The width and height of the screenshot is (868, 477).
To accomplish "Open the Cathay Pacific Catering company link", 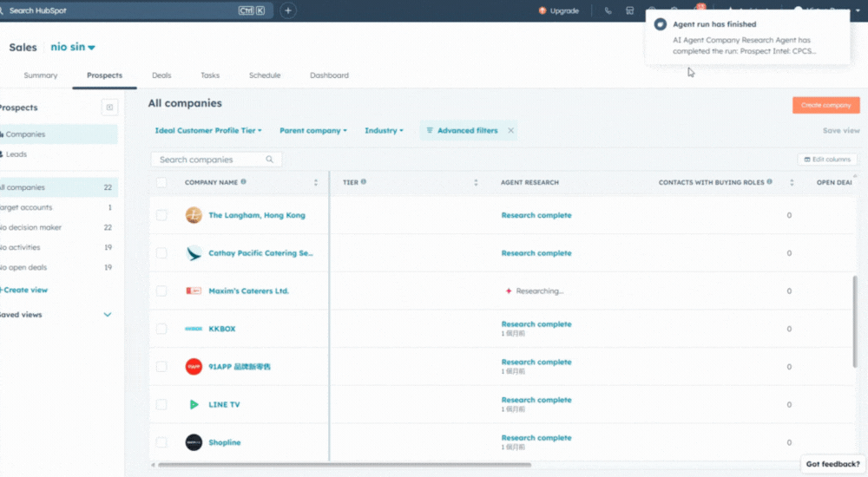I will pos(260,253).
